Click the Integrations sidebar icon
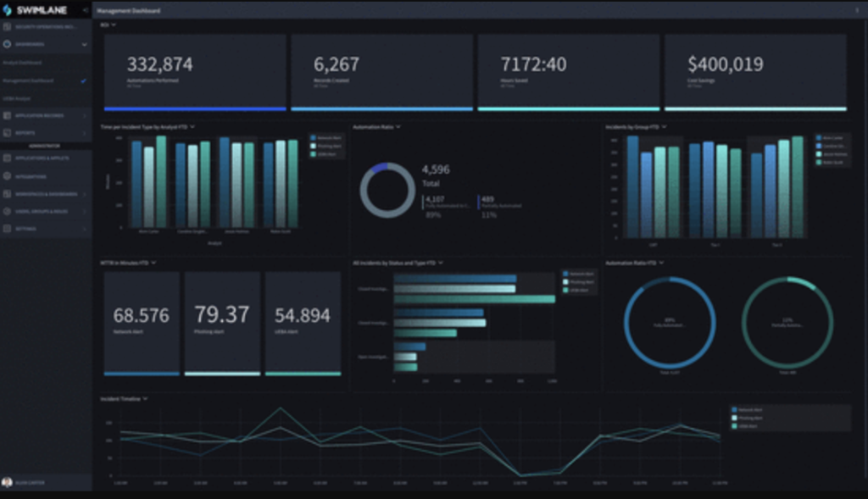The height and width of the screenshot is (499, 868). [7, 176]
